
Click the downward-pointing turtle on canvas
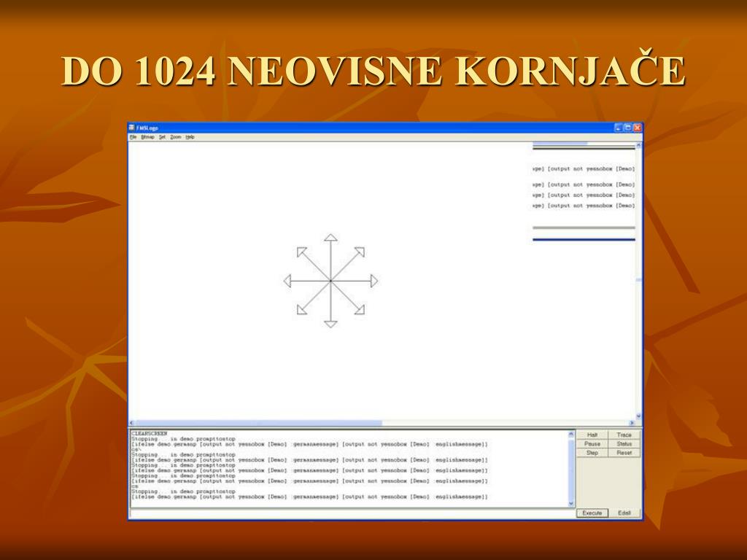tap(330, 324)
